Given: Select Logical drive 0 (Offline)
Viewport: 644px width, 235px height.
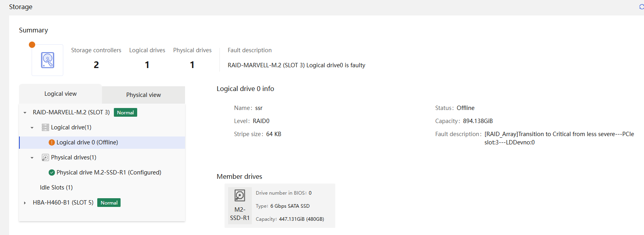Looking at the screenshot, I should click(102, 142).
